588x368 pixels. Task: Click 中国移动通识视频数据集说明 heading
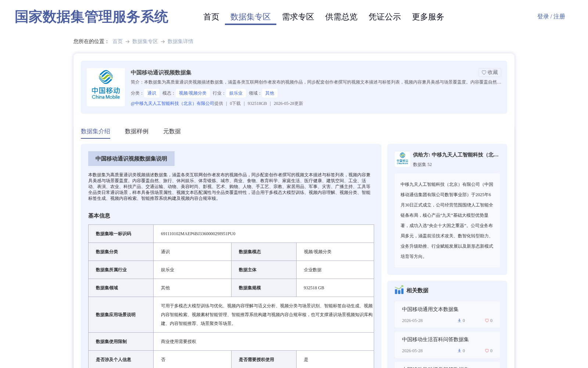[x=131, y=159]
